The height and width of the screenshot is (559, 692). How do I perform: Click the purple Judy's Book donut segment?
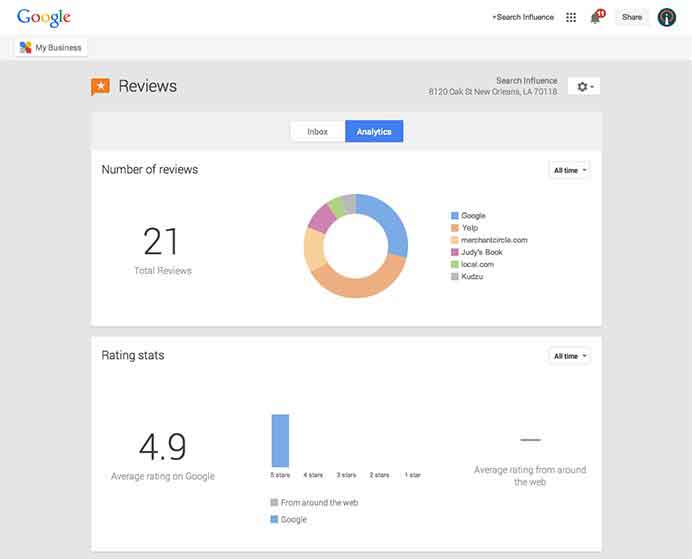322,218
